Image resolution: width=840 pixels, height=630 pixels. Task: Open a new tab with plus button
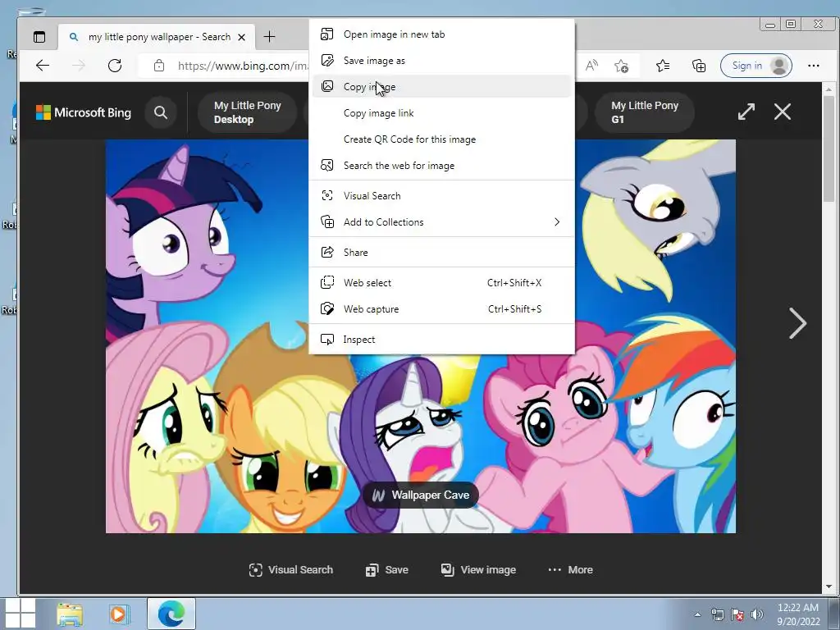pyautogui.click(x=269, y=36)
